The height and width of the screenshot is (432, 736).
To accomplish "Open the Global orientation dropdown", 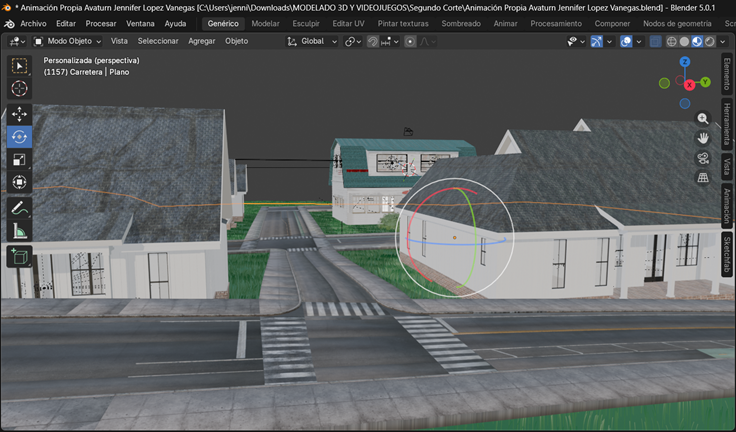I will click(x=313, y=41).
